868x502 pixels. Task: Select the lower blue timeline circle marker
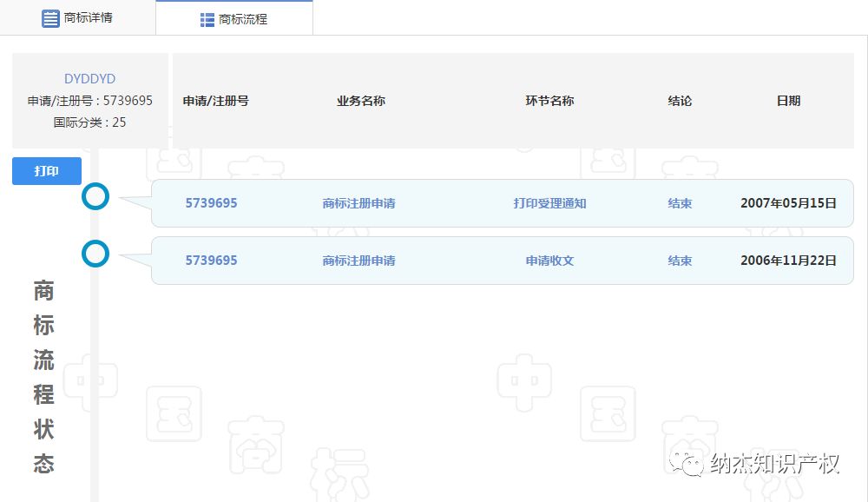pos(95,254)
